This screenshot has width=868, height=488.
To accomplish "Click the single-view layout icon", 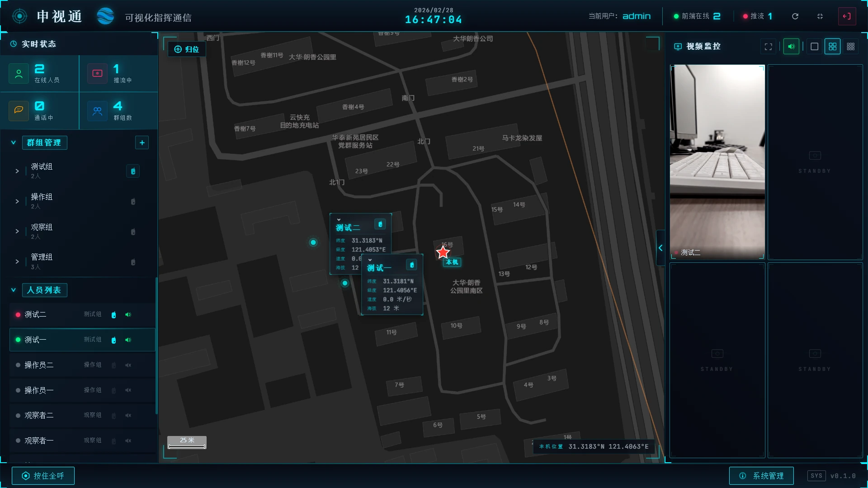I will 814,46.
